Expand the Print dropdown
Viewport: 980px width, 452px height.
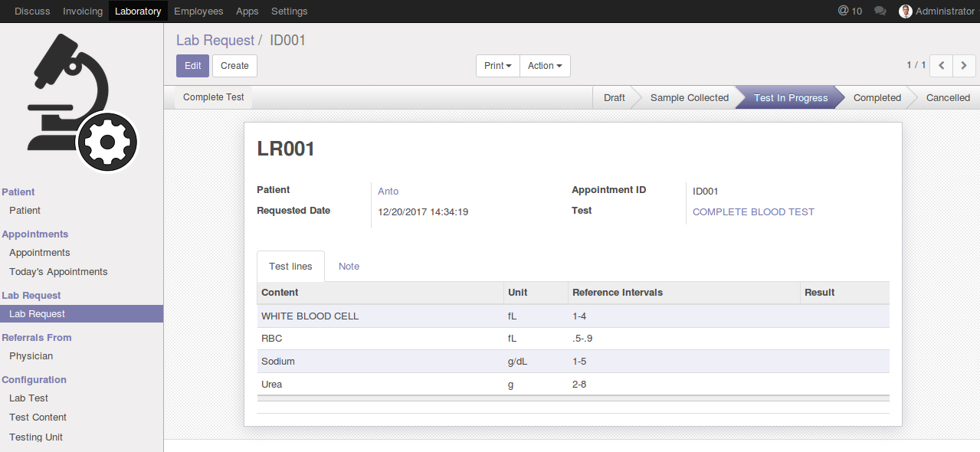[497, 66]
